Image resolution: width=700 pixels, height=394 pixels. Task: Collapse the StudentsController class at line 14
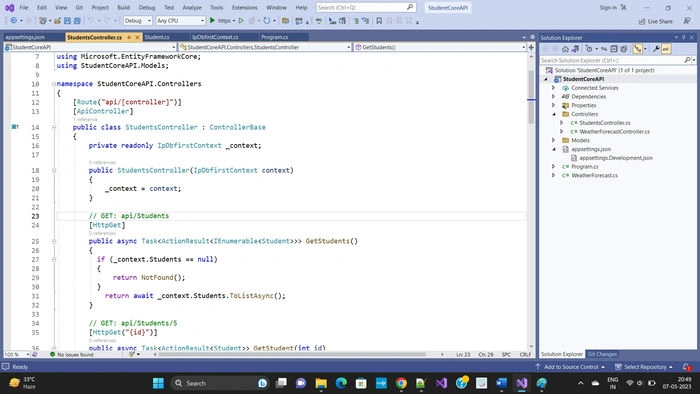[54, 127]
